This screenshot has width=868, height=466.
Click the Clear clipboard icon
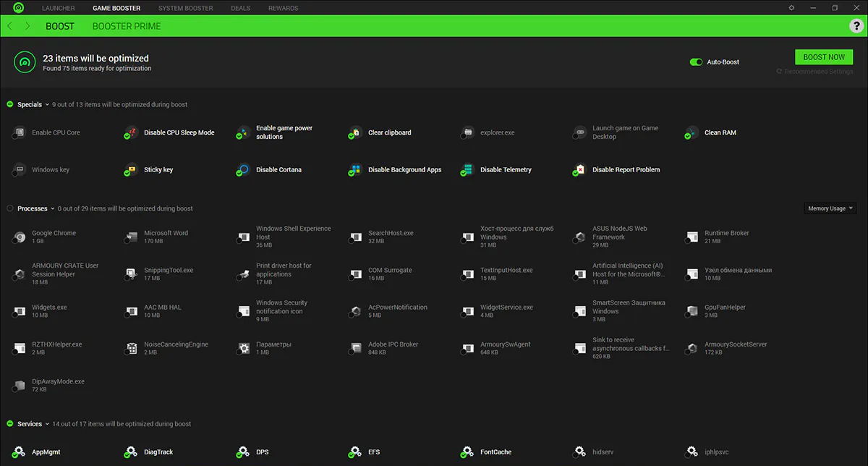click(x=355, y=132)
